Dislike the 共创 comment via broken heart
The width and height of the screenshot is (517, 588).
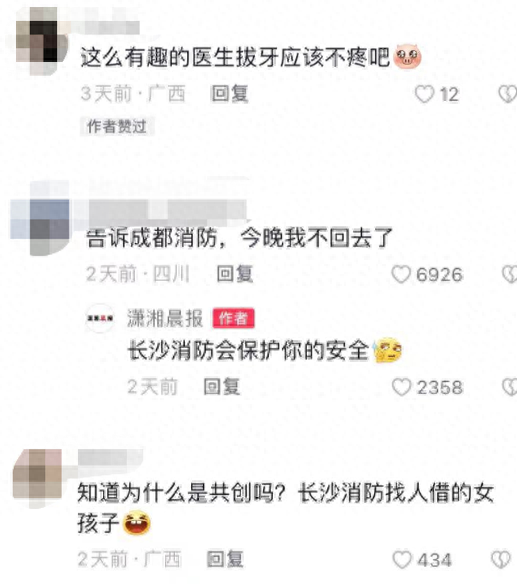pyautogui.click(x=501, y=560)
